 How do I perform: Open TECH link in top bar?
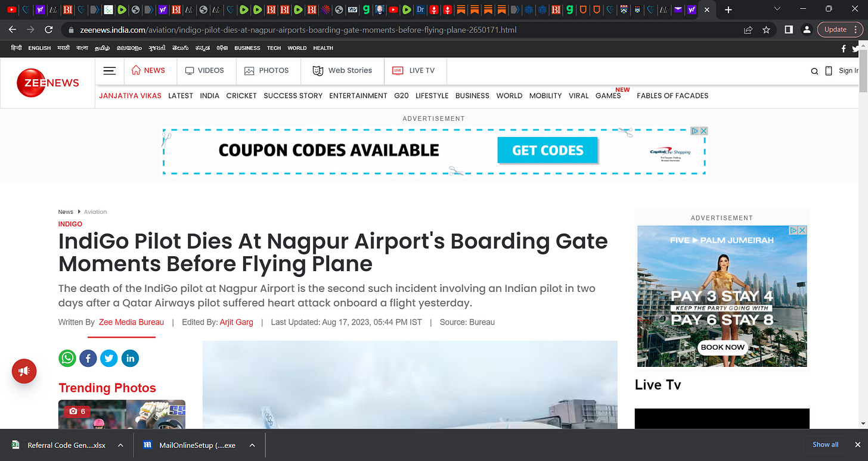pos(274,48)
